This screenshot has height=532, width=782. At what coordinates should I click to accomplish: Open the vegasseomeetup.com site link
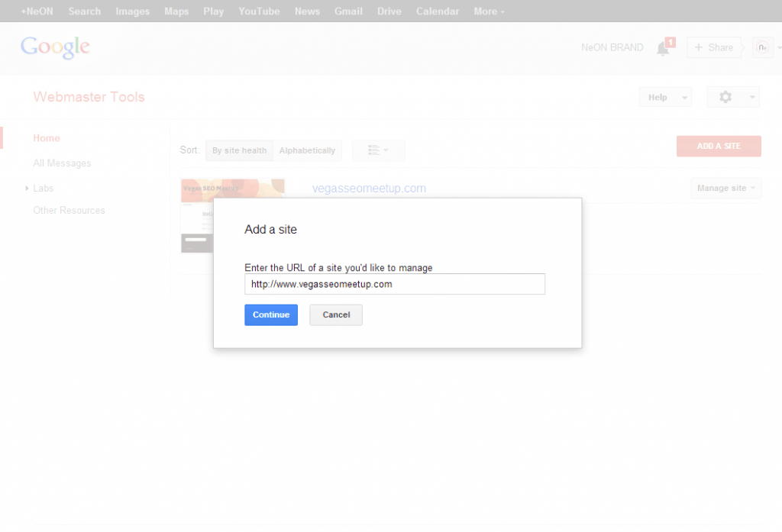coord(369,188)
